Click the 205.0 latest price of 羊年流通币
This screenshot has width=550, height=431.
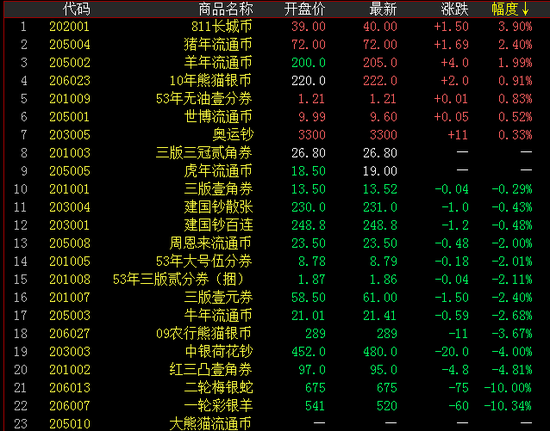coord(380,63)
